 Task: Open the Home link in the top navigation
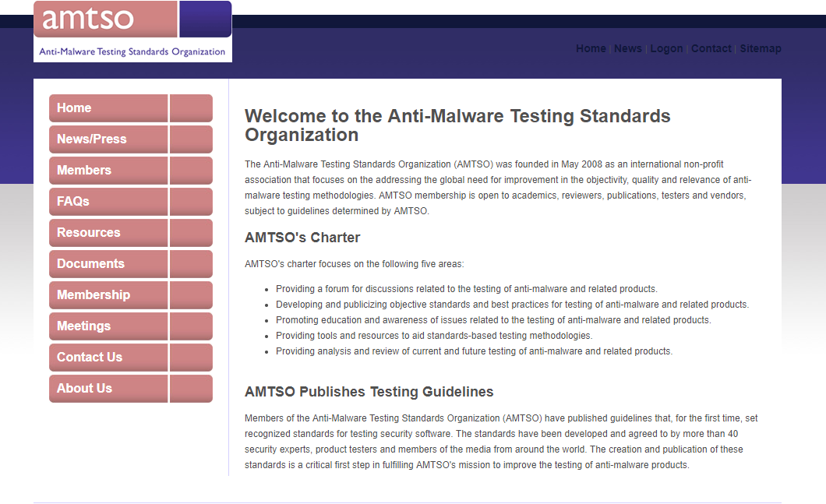click(x=591, y=48)
